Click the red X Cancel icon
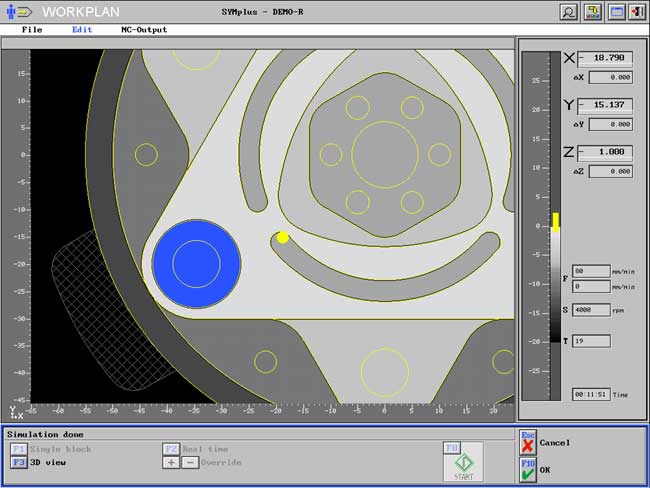Screen dimensions: 650x488 (x=527, y=446)
